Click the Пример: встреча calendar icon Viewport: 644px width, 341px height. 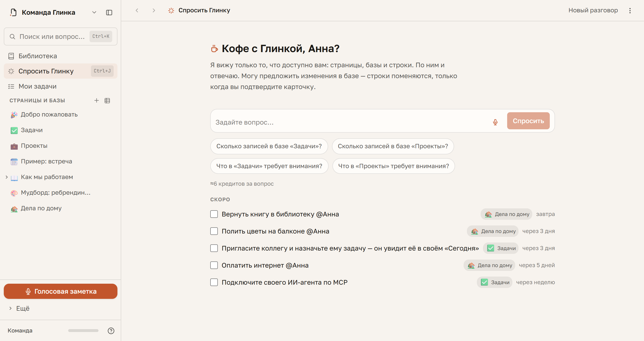pyautogui.click(x=14, y=162)
